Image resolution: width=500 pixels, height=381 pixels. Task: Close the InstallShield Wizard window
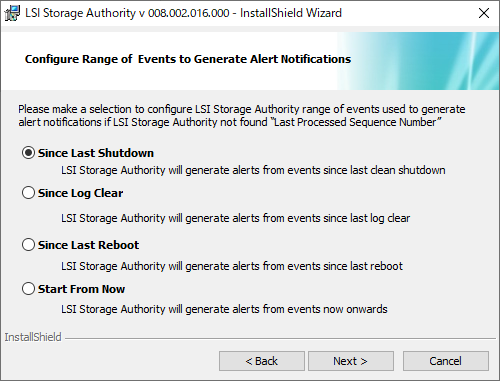coord(484,13)
